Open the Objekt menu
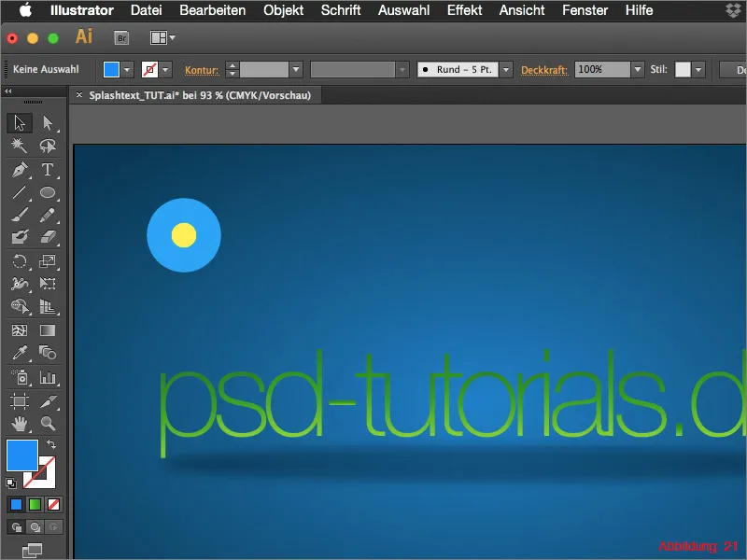747x560 pixels. coord(284,10)
